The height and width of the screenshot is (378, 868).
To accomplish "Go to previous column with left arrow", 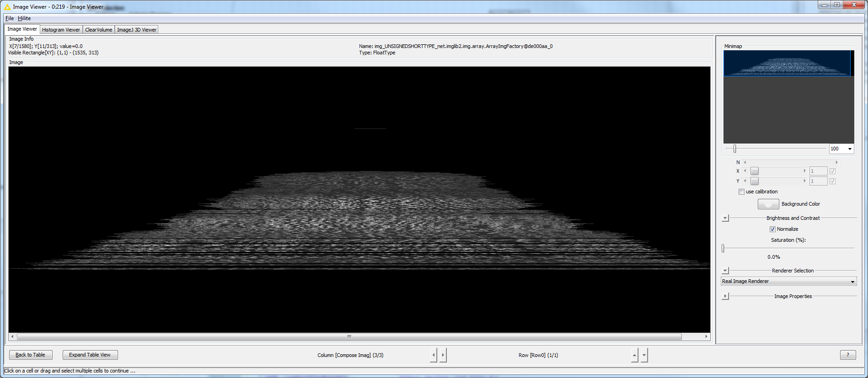I will pos(434,355).
